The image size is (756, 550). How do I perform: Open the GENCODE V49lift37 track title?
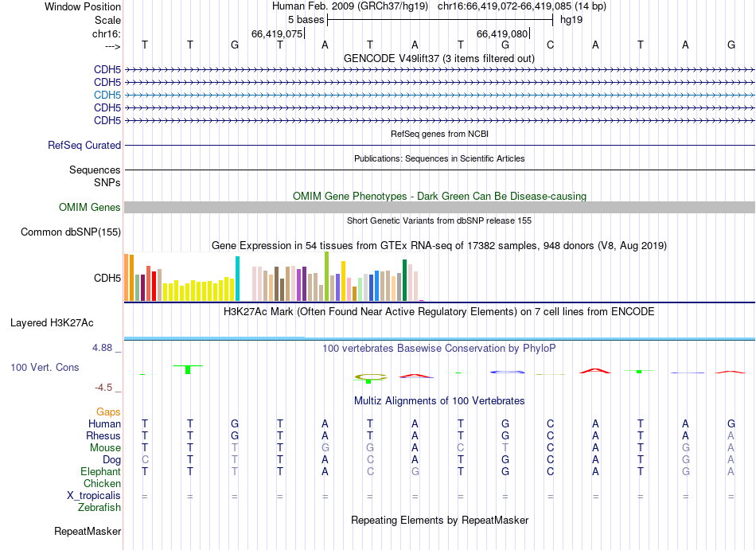point(439,58)
